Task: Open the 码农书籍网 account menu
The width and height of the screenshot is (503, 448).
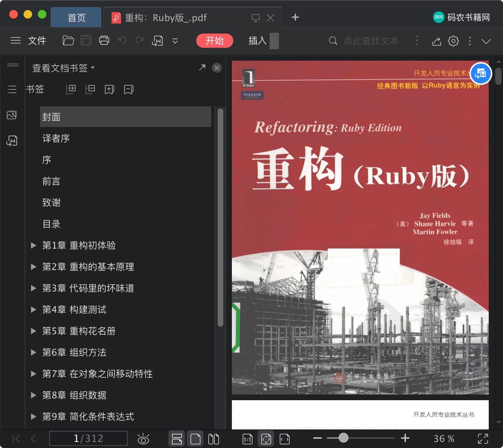Action: point(462,17)
